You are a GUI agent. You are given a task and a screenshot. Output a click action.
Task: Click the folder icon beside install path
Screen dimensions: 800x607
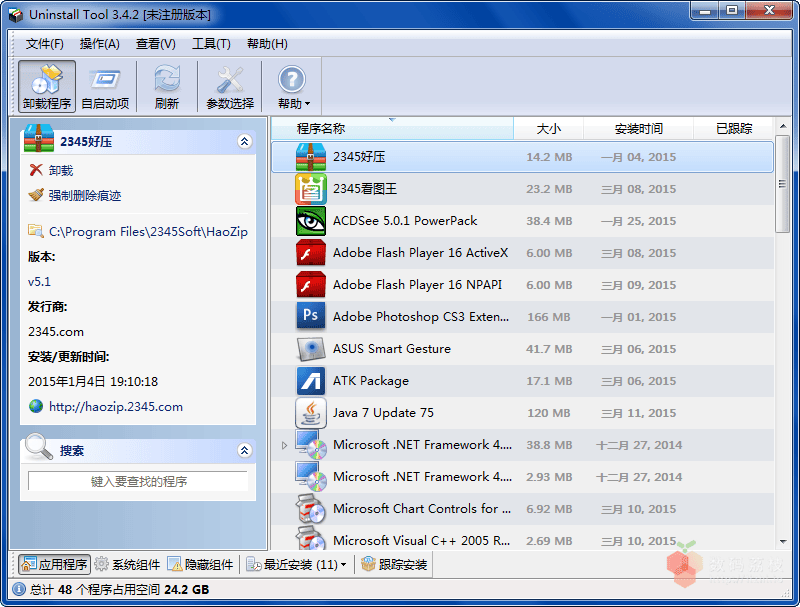coord(36,231)
